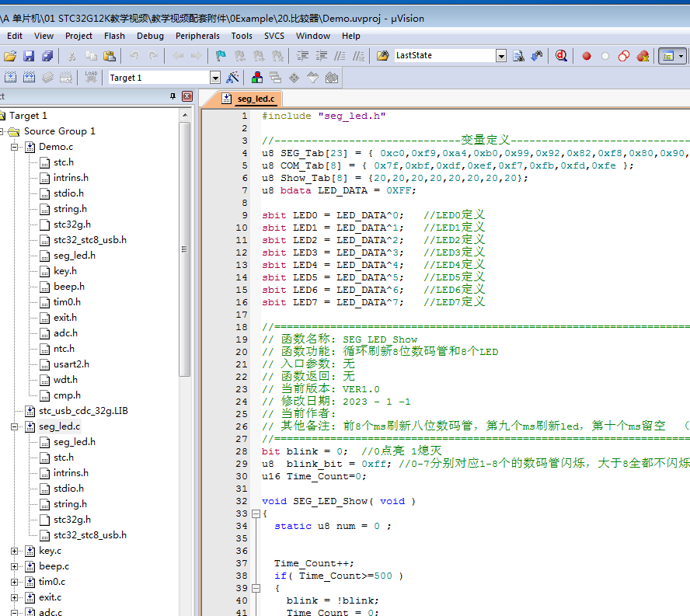This screenshot has width=690, height=616.
Task: Click into the LastState find text field
Action: pyautogui.click(x=445, y=56)
